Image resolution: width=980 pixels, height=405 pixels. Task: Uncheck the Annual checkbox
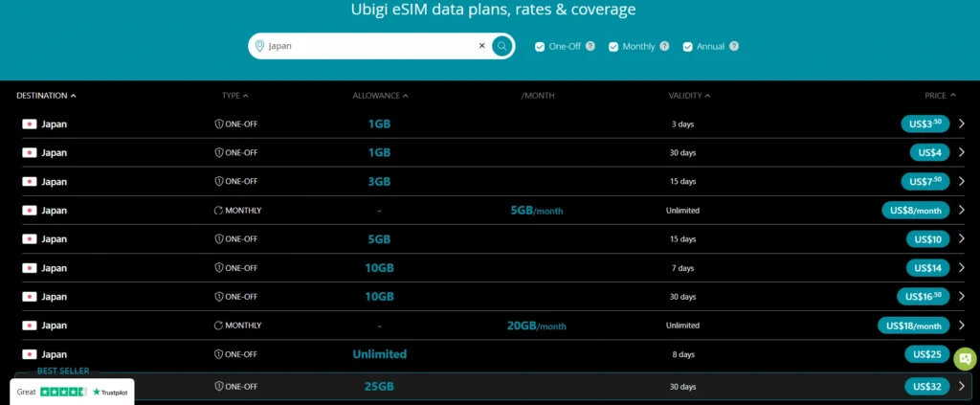click(687, 47)
